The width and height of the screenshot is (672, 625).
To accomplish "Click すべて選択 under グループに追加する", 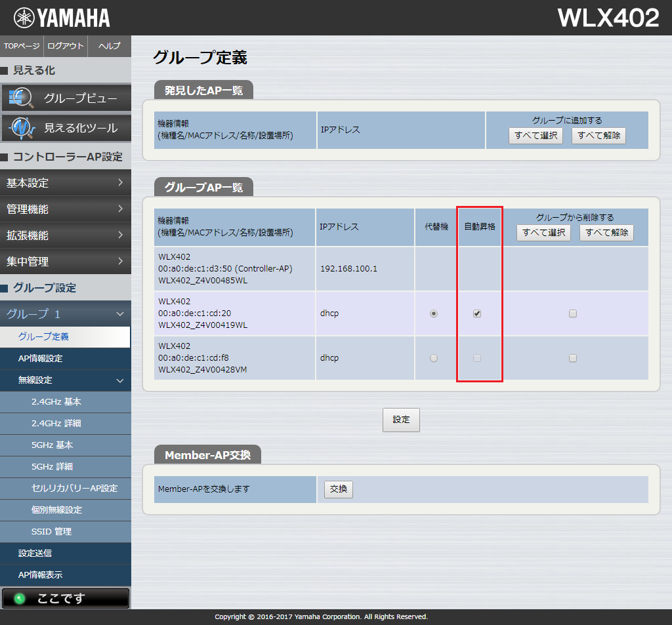I will tap(535, 136).
